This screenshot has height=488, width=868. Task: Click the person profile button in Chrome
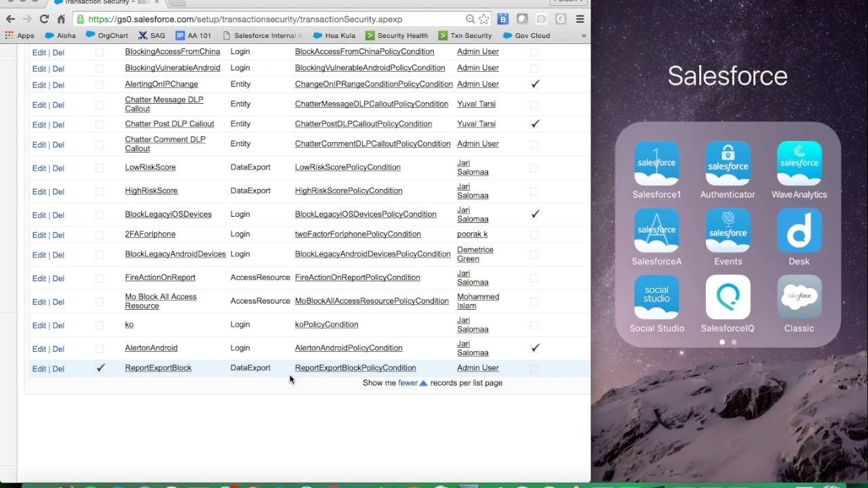coord(568,2)
